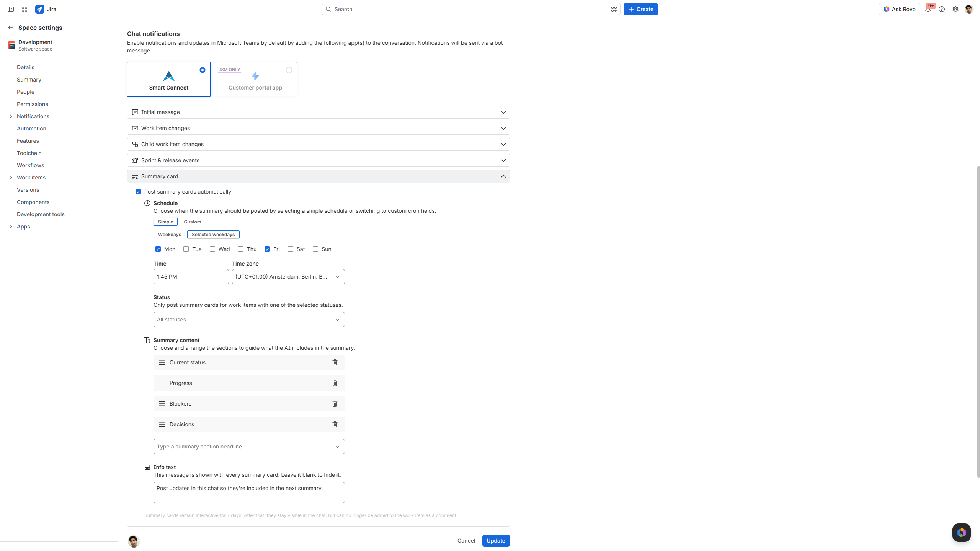Open the Time zone dropdown
The image size is (980, 551).
(x=288, y=277)
